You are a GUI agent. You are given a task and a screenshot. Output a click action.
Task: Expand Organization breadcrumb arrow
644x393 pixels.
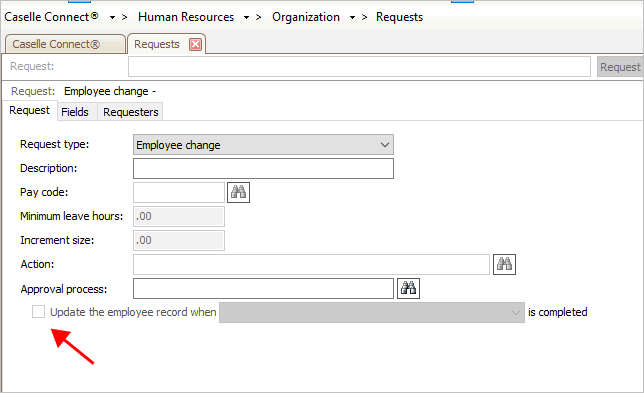[352, 17]
